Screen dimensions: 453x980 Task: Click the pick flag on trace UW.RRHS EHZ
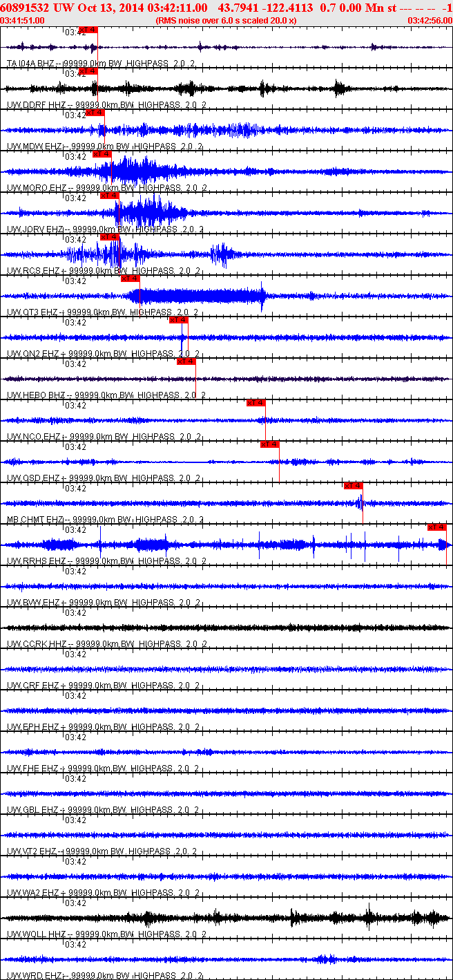click(437, 527)
